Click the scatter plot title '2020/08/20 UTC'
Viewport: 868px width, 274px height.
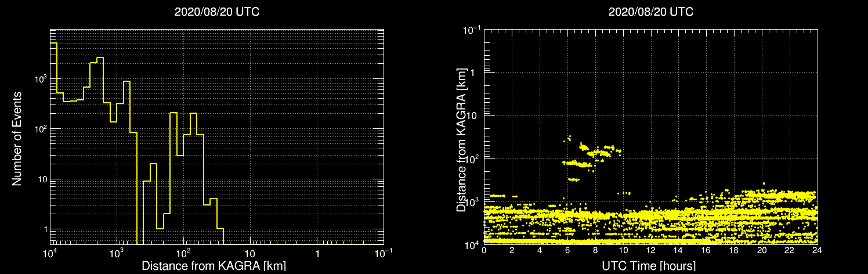point(650,12)
